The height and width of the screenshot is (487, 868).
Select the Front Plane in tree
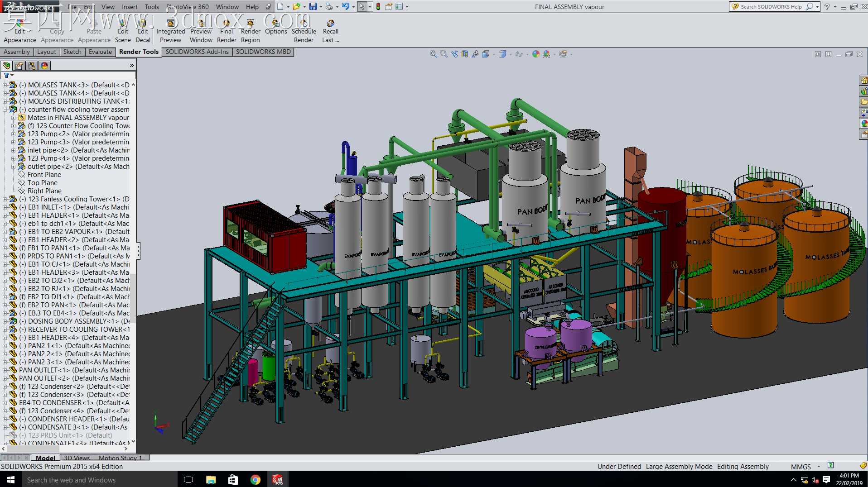coord(44,175)
